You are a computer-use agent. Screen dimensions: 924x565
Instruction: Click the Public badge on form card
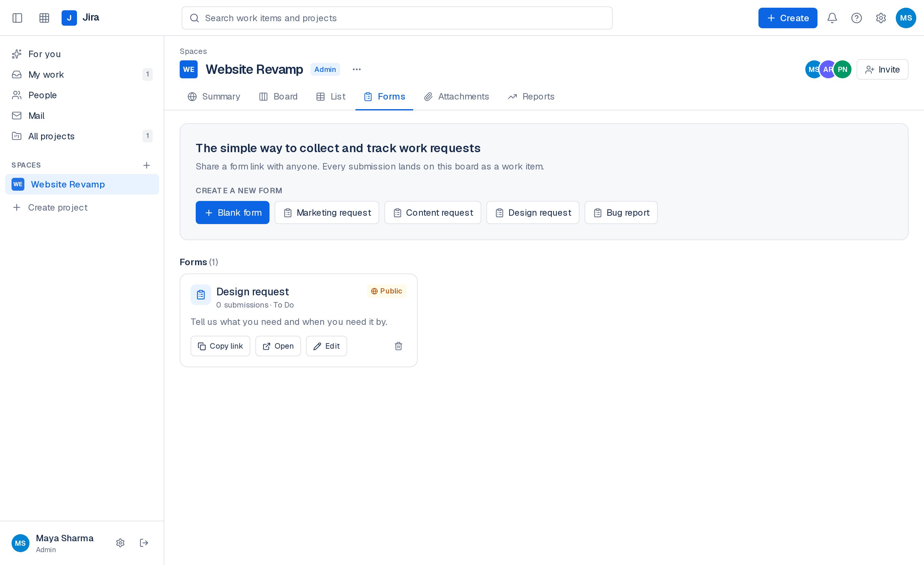pyautogui.click(x=387, y=291)
